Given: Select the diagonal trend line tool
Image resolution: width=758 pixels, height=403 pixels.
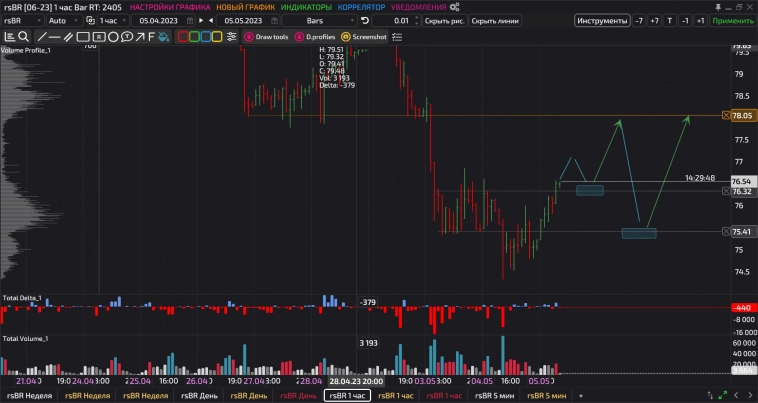Looking at the screenshot, I should [42, 37].
